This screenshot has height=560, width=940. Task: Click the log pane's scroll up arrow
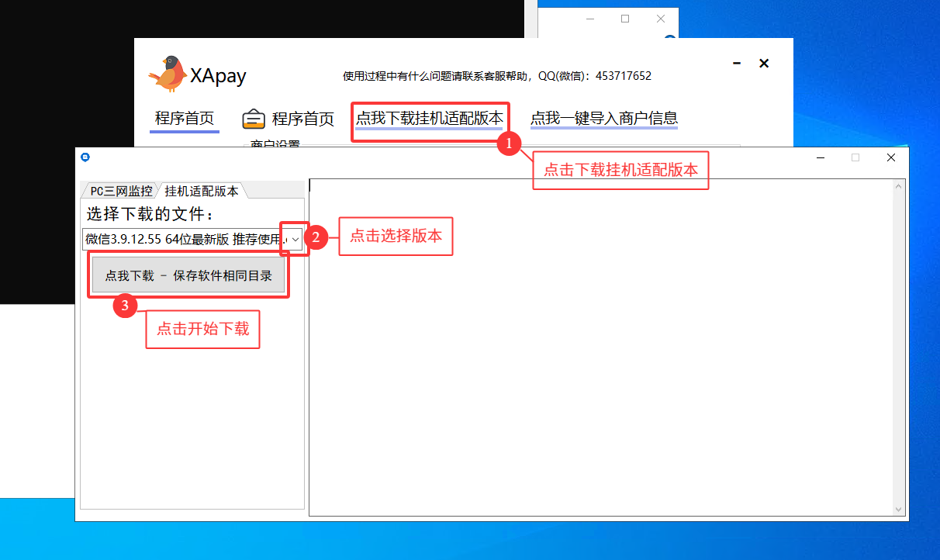point(899,186)
